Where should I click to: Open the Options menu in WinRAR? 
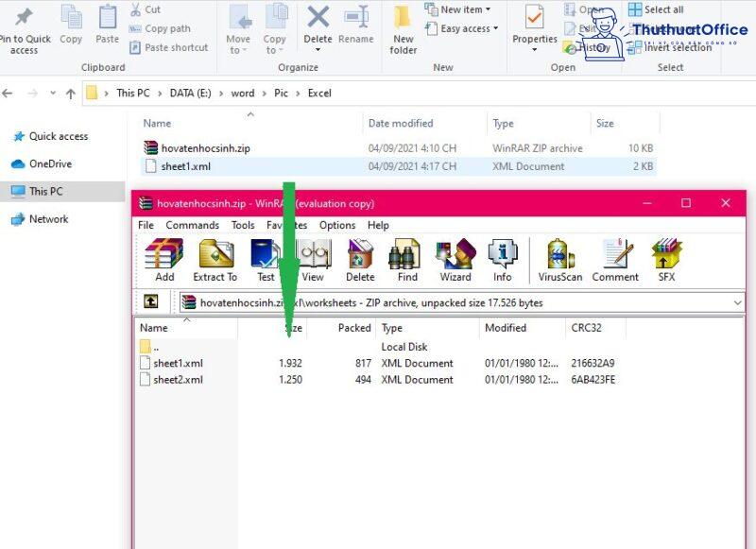(336, 225)
